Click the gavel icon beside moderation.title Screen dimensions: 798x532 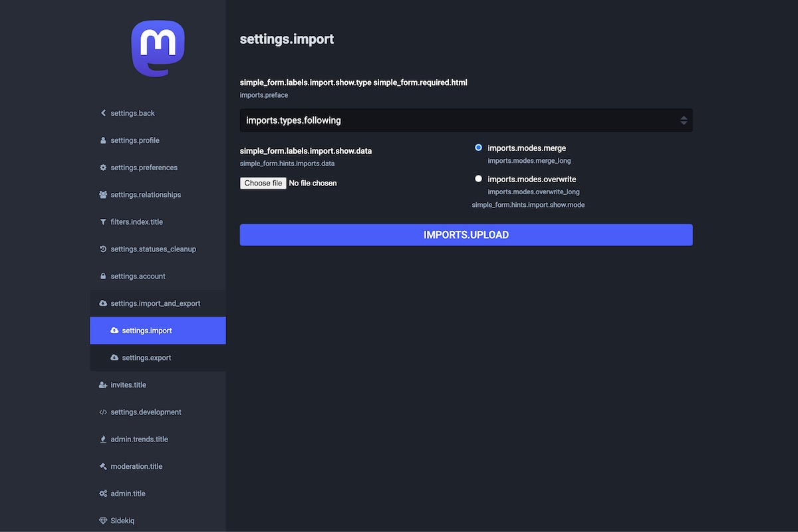coord(103,467)
